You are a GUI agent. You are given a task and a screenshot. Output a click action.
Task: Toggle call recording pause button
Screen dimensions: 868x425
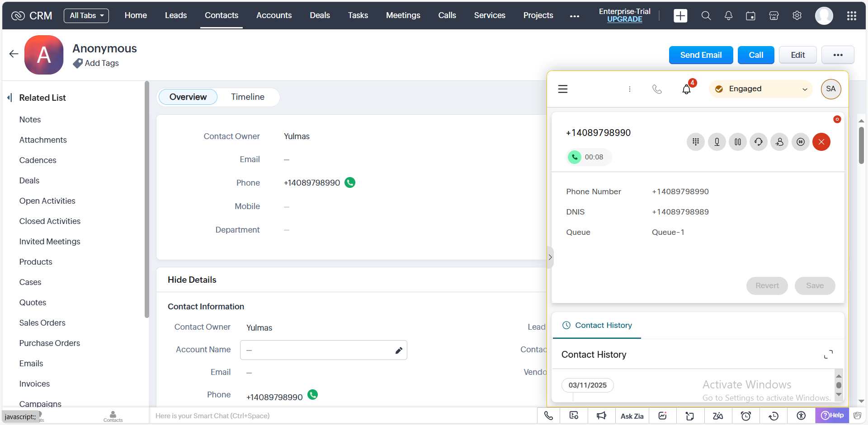click(x=800, y=142)
